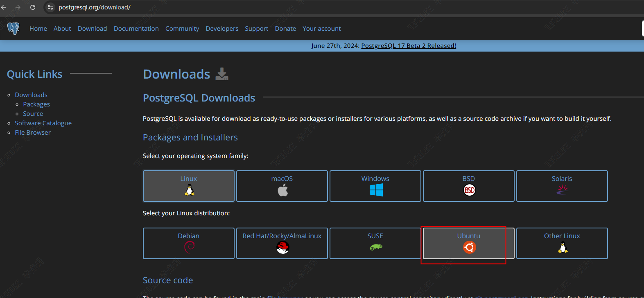Open the Community nav item
The width and height of the screenshot is (644, 298).
coord(182,29)
